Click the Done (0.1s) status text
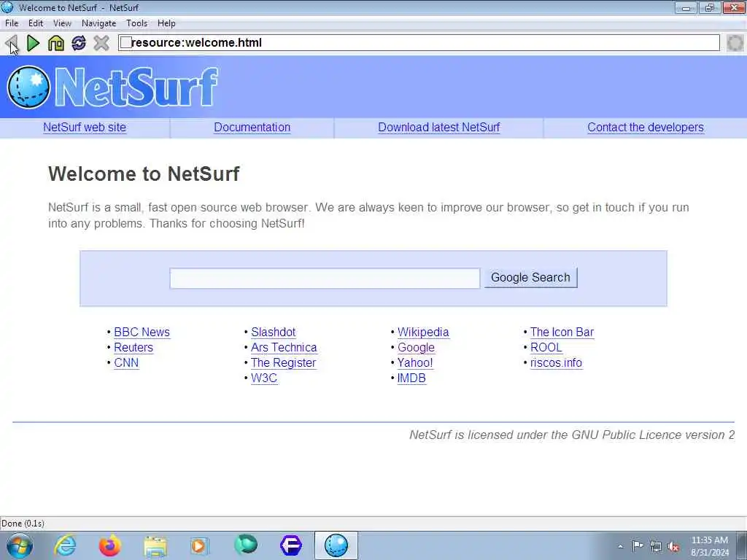747x560 pixels. click(x=23, y=524)
